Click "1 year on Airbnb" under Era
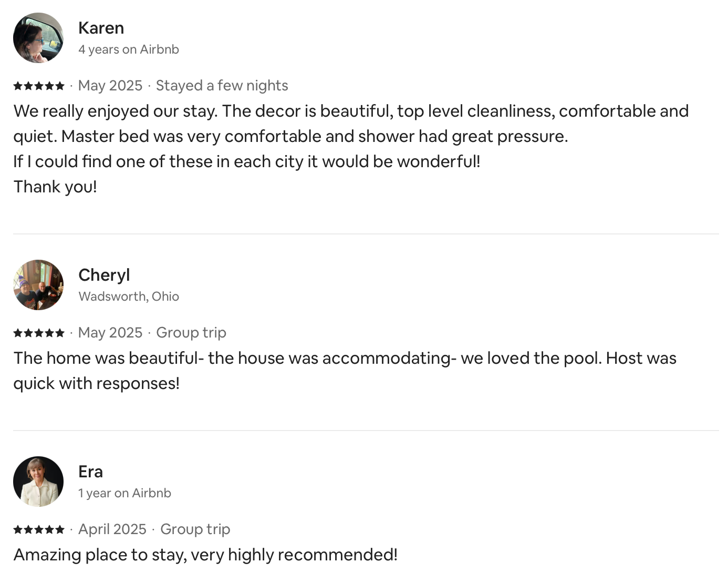728x573 pixels. pos(124,493)
